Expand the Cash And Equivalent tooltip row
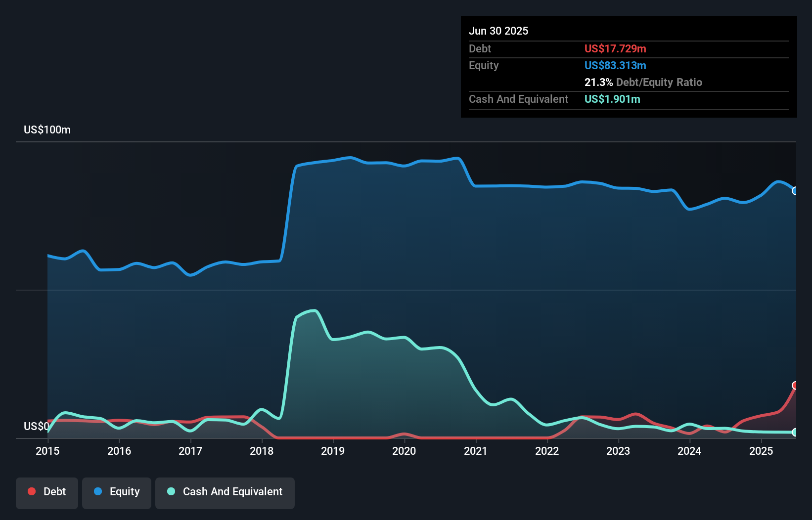Image resolution: width=812 pixels, height=520 pixels. (x=518, y=99)
